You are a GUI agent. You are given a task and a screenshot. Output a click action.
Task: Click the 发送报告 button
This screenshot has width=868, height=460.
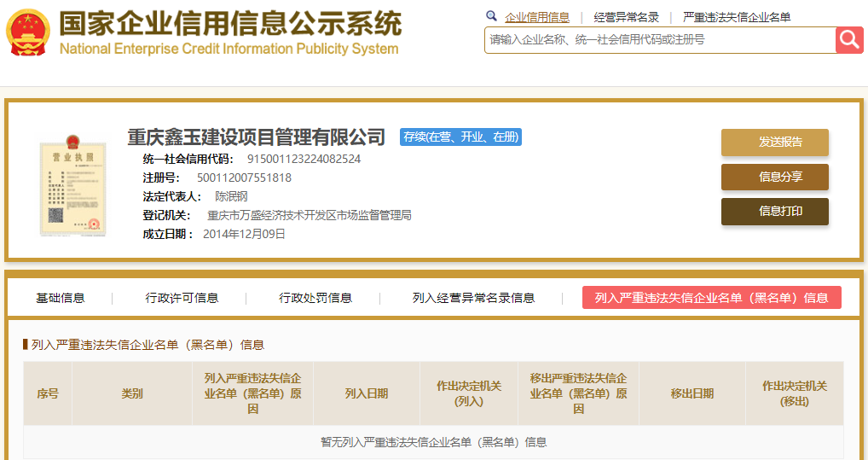(x=775, y=143)
